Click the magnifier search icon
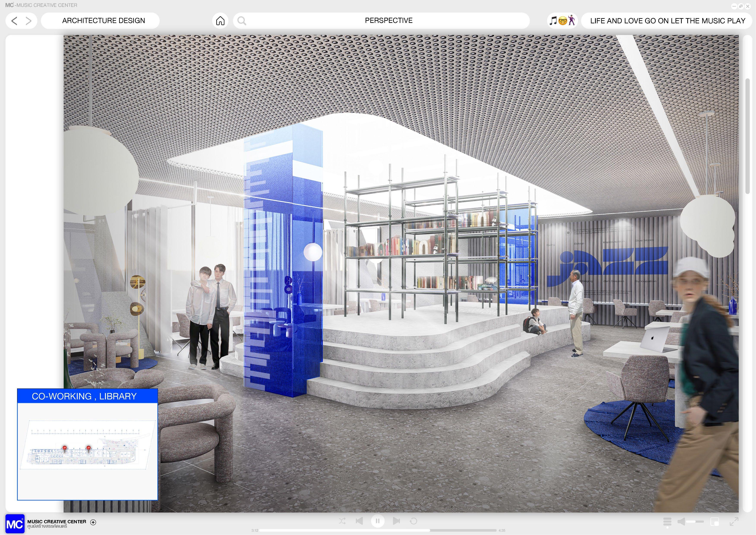 pyautogui.click(x=242, y=21)
